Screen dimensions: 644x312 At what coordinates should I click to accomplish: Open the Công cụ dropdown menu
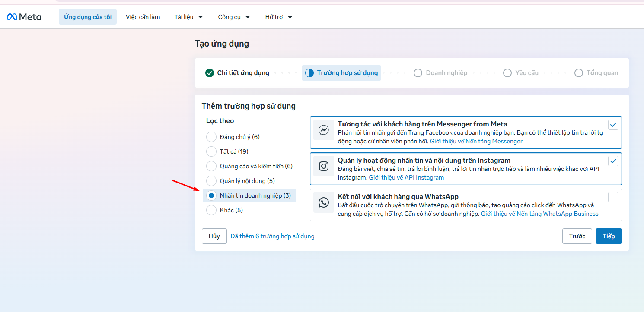234,17
